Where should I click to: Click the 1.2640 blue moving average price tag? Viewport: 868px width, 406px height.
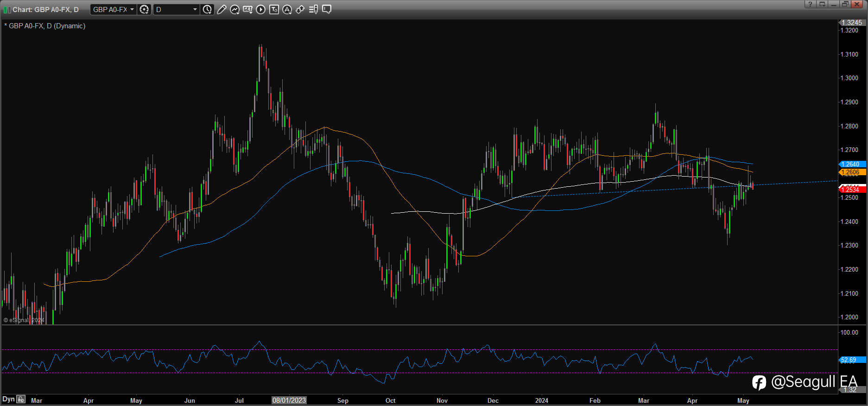pyautogui.click(x=852, y=164)
